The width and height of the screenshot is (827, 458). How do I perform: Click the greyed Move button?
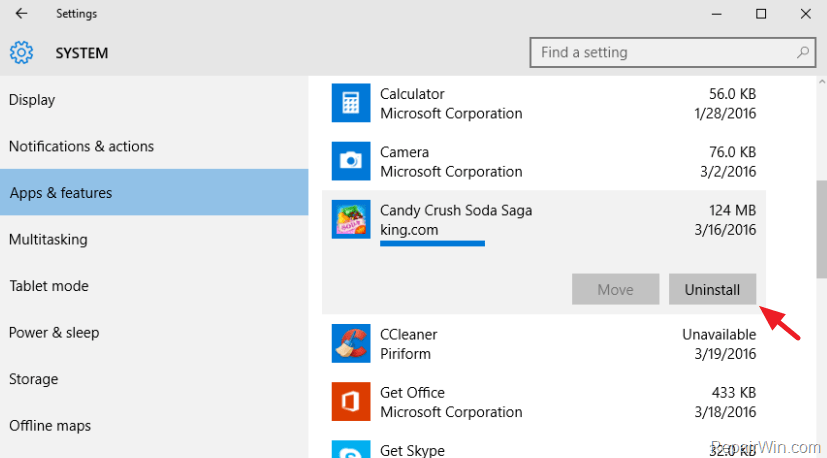(x=616, y=289)
